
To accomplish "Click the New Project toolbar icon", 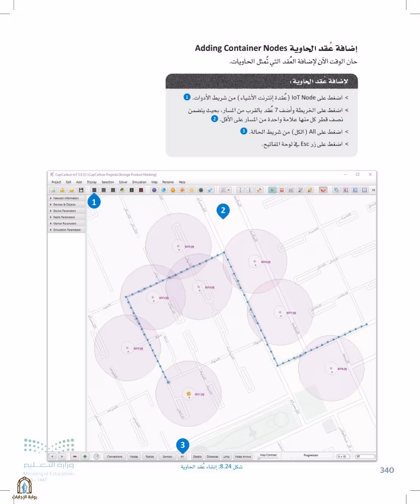I will tap(53, 190).
